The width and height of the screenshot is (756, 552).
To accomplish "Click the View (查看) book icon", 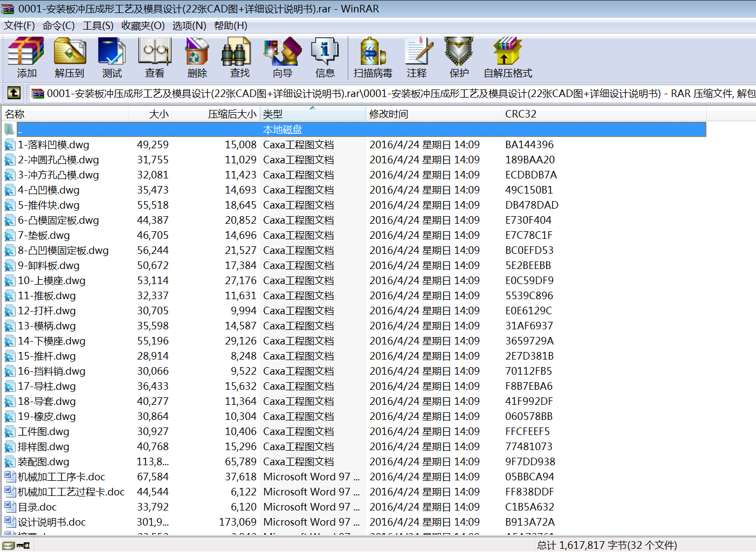I will 155,52.
